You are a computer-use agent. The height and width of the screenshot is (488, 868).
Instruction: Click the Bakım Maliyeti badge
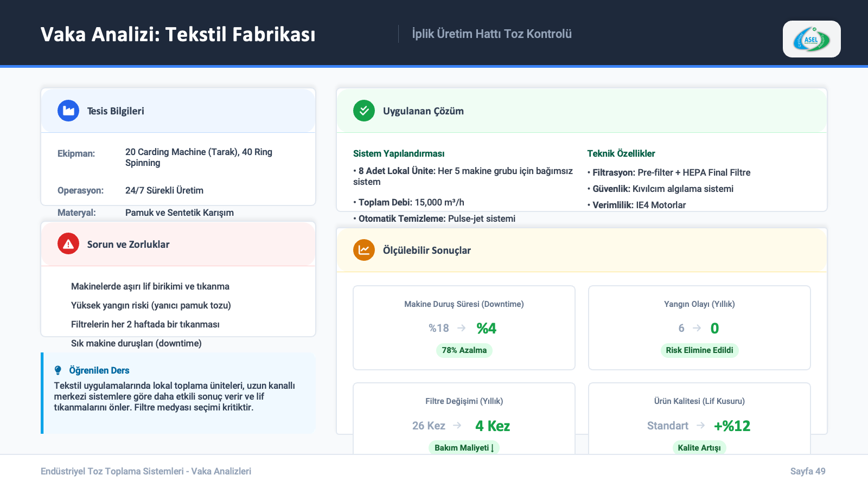coord(464,448)
